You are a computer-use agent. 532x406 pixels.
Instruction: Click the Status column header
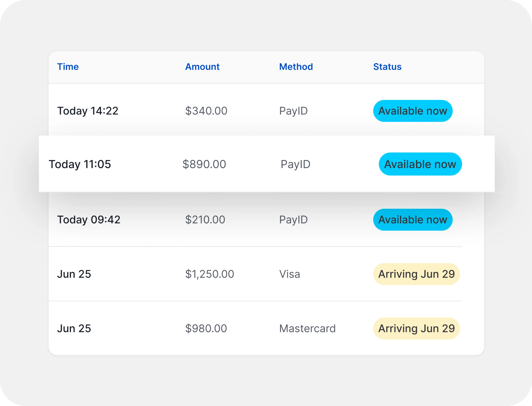pyautogui.click(x=387, y=67)
